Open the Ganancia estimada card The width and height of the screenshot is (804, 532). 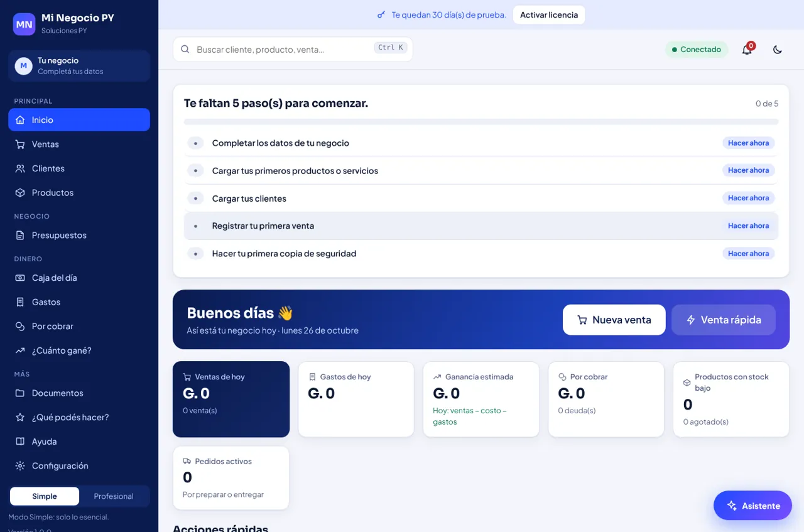481,399
